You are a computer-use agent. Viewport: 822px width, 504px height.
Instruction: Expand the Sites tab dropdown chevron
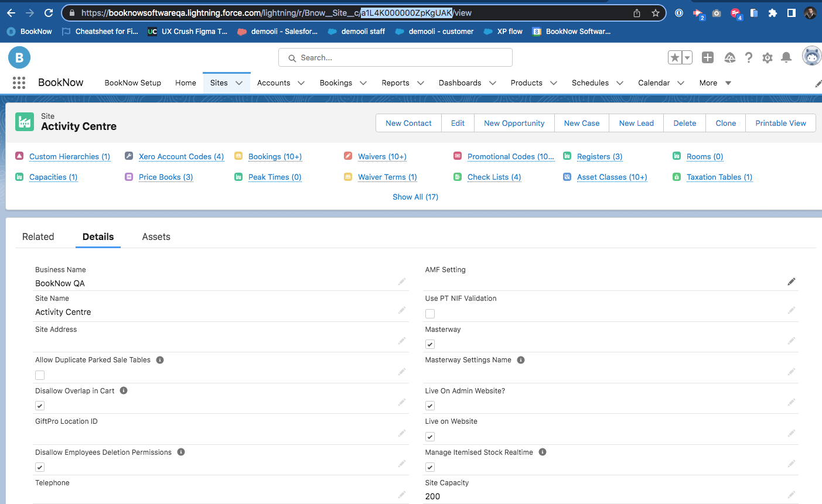pyautogui.click(x=239, y=83)
